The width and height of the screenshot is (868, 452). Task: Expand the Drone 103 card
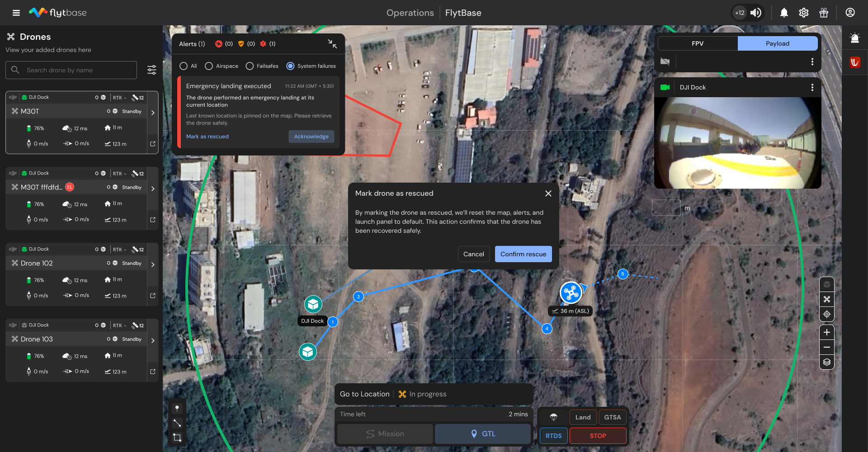(153, 340)
